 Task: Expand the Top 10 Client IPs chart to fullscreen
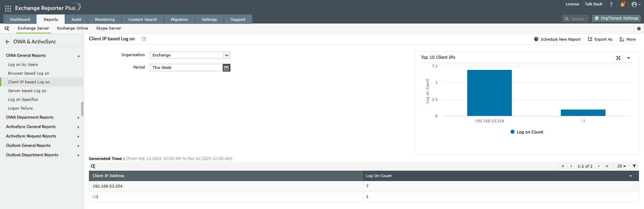click(x=618, y=58)
